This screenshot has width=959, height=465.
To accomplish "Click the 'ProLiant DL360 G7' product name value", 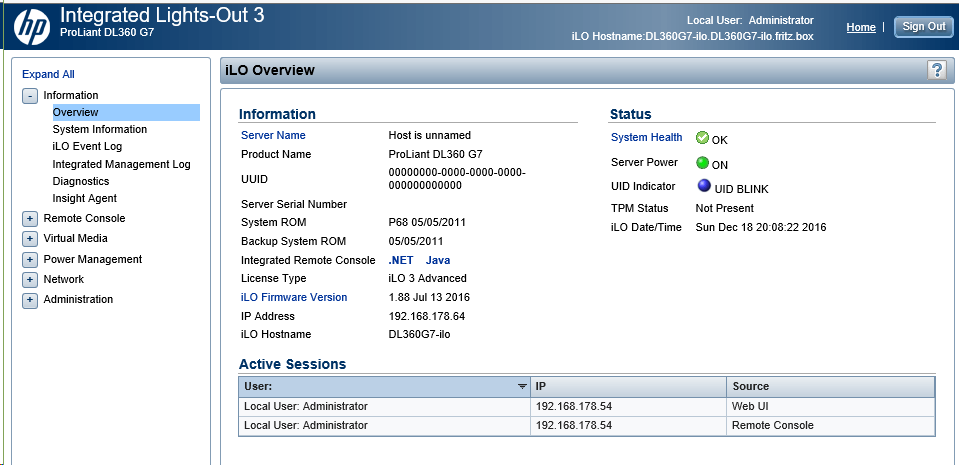I will pos(435,154).
